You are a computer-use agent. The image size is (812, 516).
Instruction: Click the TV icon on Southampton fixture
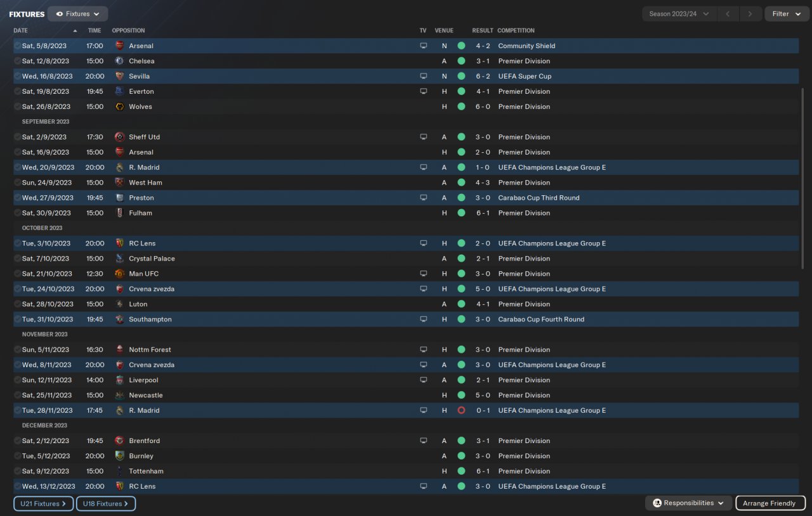[423, 319]
